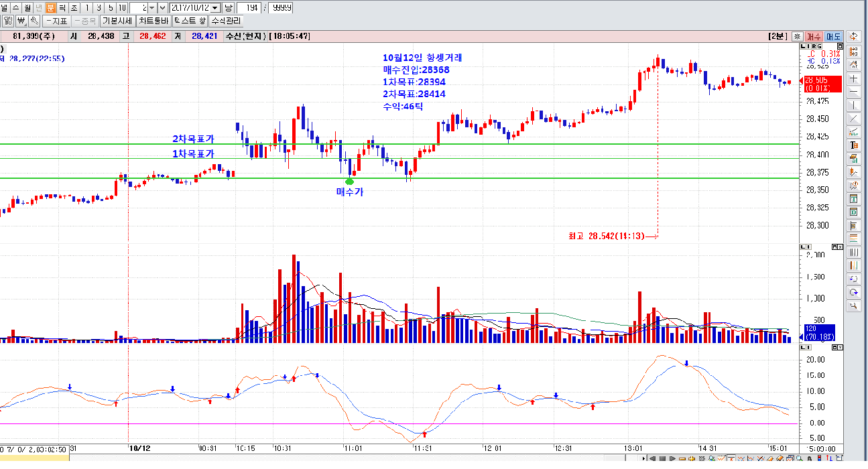
Task: Open 수식관리 from the toolbar
Action: [226, 21]
